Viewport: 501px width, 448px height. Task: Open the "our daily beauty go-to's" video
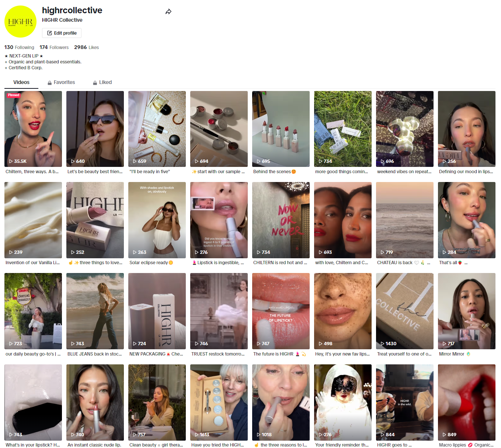pyautogui.click(x=33, y=311)
